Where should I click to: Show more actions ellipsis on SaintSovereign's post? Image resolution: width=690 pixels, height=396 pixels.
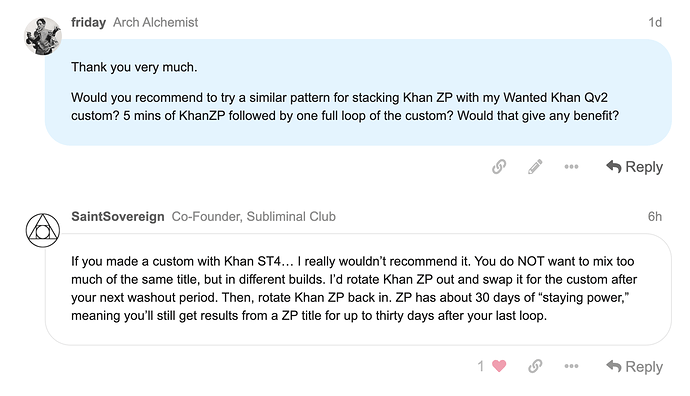(571, 366)
